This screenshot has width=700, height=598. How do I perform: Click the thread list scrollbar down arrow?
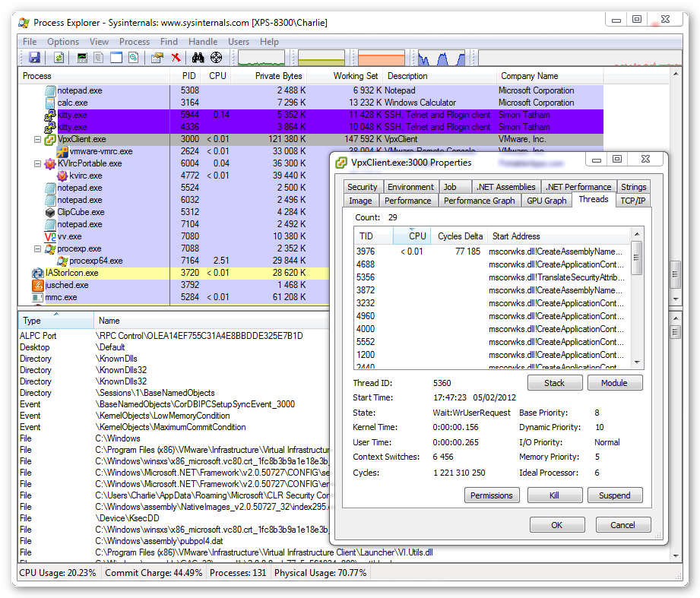point(637,362)
